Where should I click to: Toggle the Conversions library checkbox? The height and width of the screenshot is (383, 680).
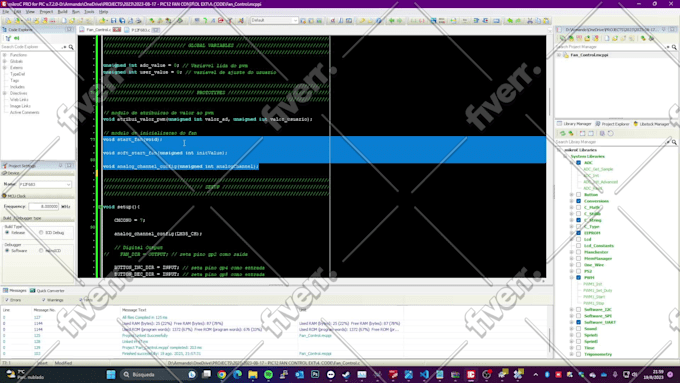pos(579,201)
